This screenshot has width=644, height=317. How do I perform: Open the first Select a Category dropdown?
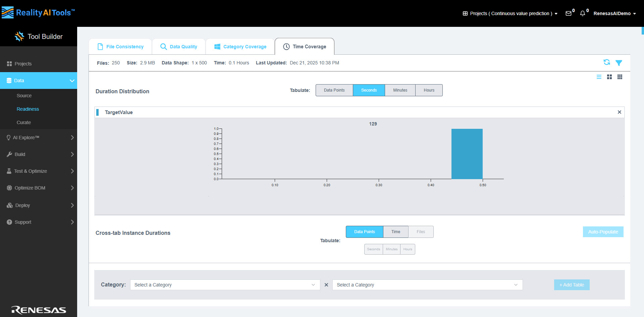(225, 285)
